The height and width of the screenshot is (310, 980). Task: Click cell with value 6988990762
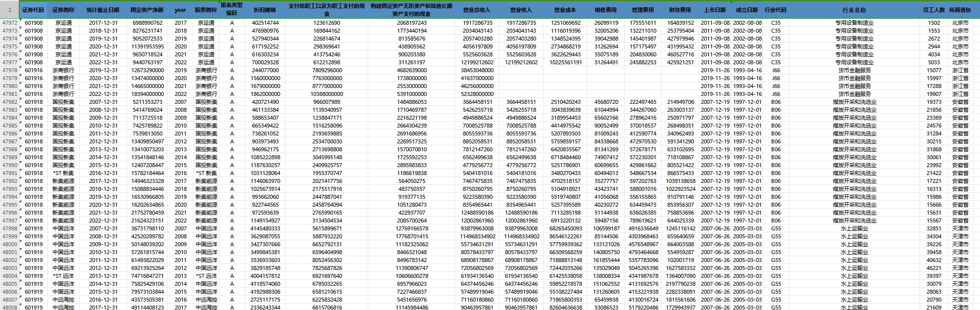coord(147,23)
